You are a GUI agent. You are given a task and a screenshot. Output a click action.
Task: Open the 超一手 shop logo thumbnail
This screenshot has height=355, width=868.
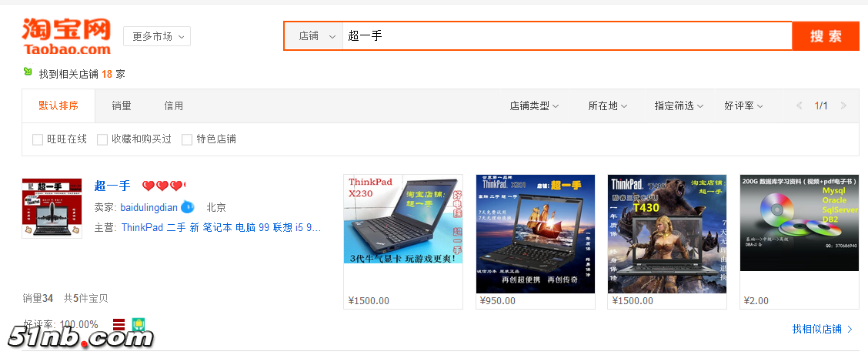pos(52,208)
